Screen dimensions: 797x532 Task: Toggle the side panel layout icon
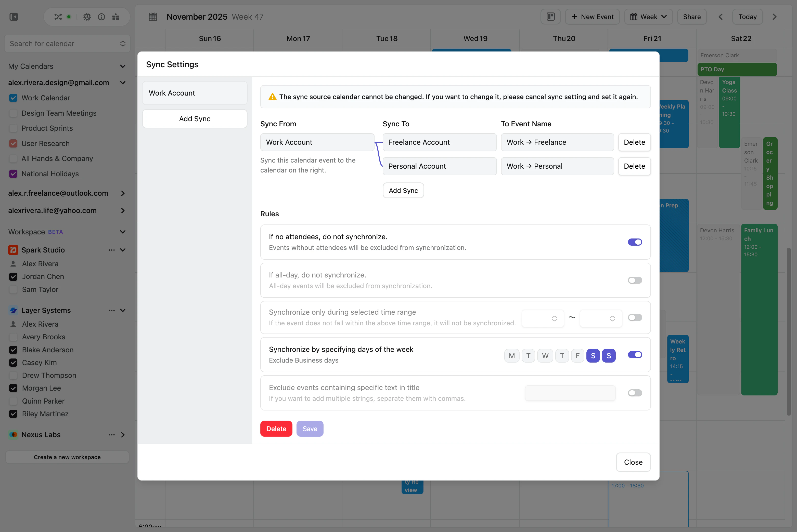pos(550,17)
